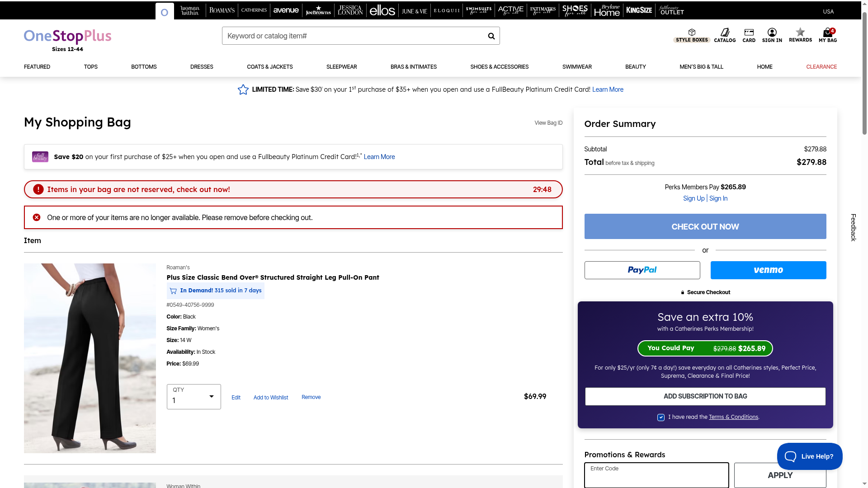Open Style Boxes icon
This screenshot has height=488, width=868.
coord(692,33)
